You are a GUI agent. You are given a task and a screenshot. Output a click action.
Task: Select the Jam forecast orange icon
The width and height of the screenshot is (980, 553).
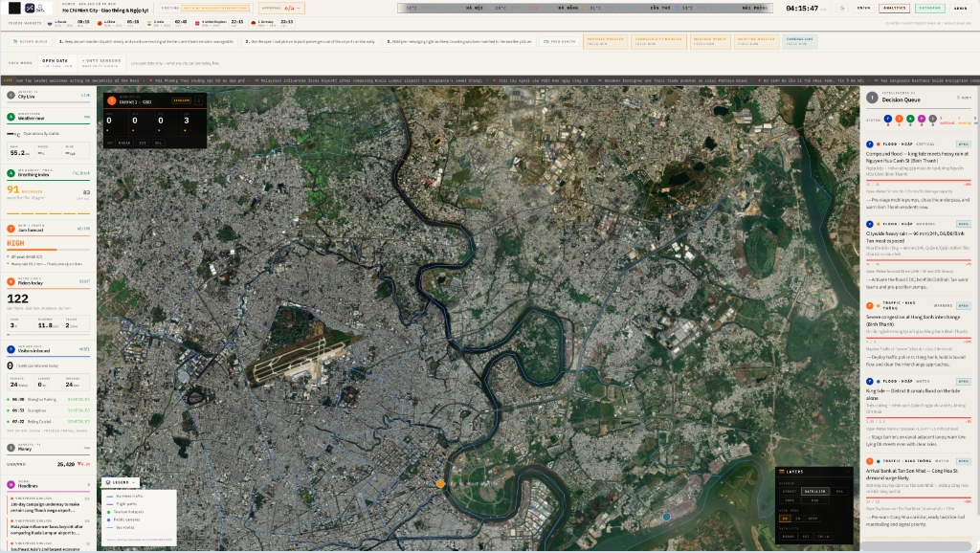tap(11, 229)
